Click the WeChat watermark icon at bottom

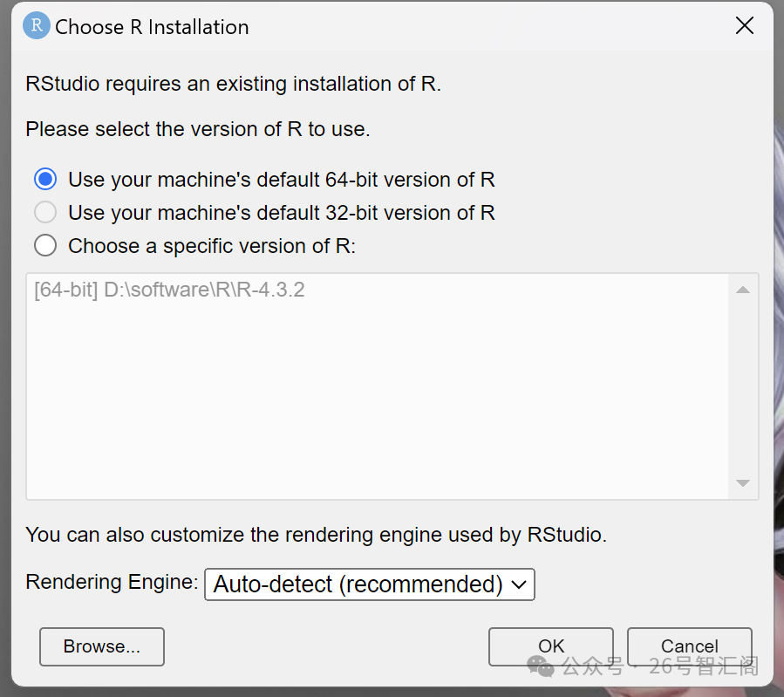(540, 667)
